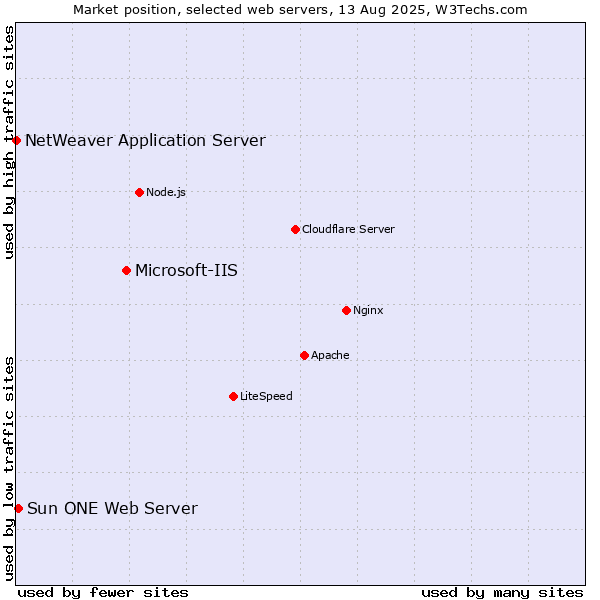Image resolution: width=600 pixels, height=600 pixels.
Task: Select the Cloudflare Server data marker
Action: tap(295, 230)
